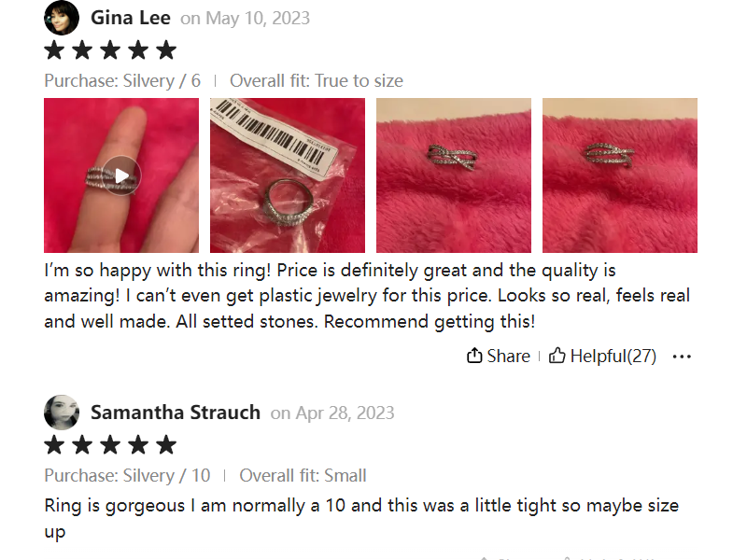
Task: Click the Gina Lee reviewer name
Action: tap(131, 18)
